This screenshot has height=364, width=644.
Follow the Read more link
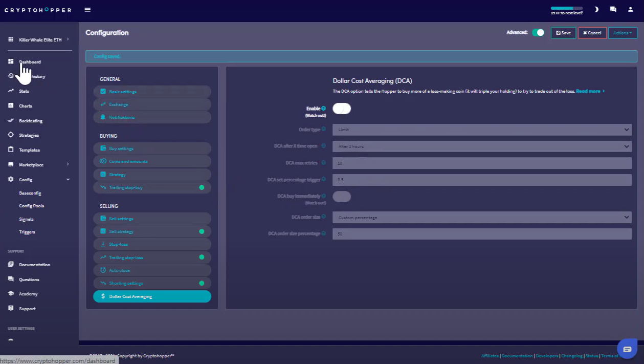(589, 91)
